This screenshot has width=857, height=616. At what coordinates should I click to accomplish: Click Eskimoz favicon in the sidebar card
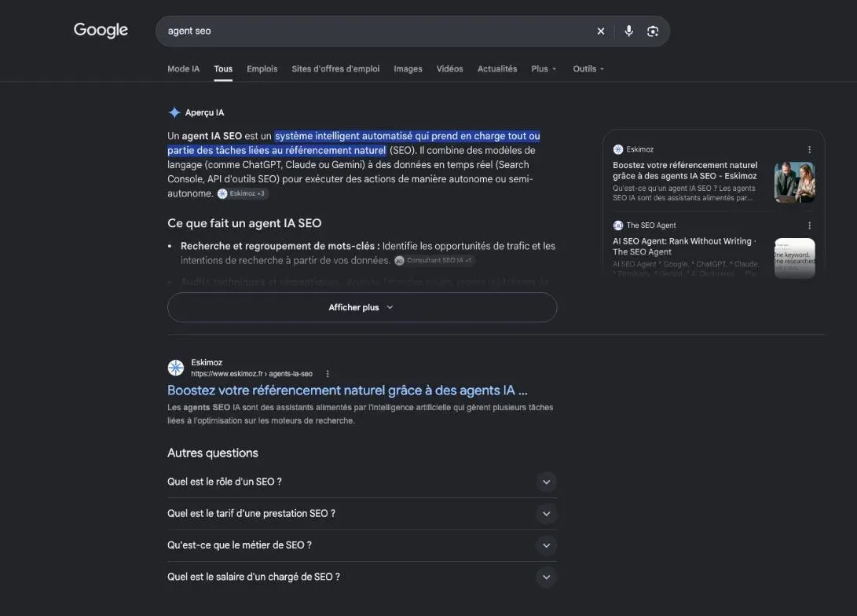point(618,149)
